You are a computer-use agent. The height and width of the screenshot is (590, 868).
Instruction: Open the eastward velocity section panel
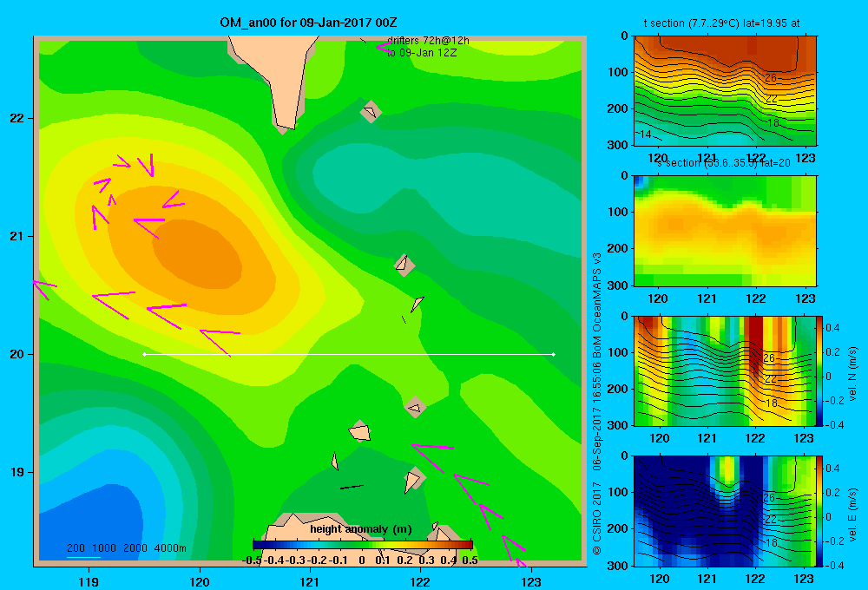pyautogui.click(x=724, y=511)
